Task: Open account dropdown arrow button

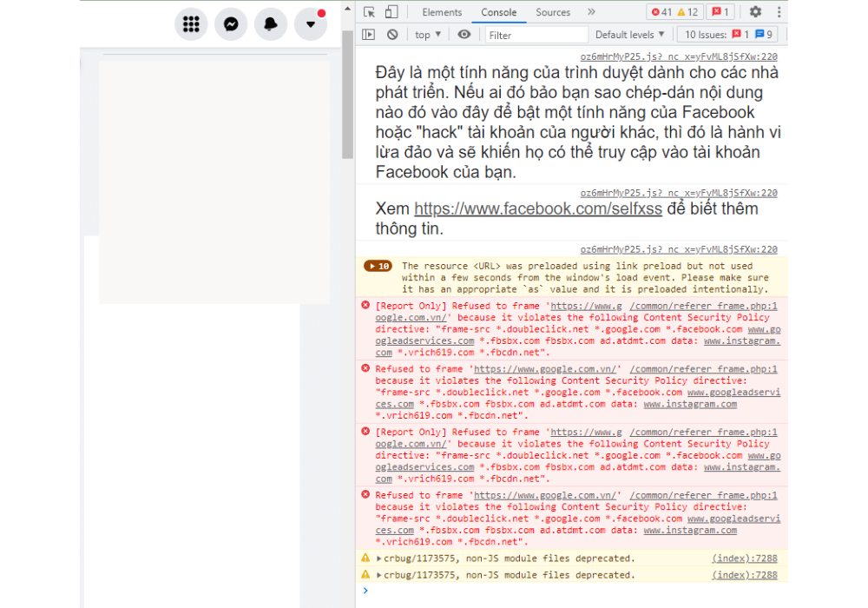Action: click(x=311, y=23)
